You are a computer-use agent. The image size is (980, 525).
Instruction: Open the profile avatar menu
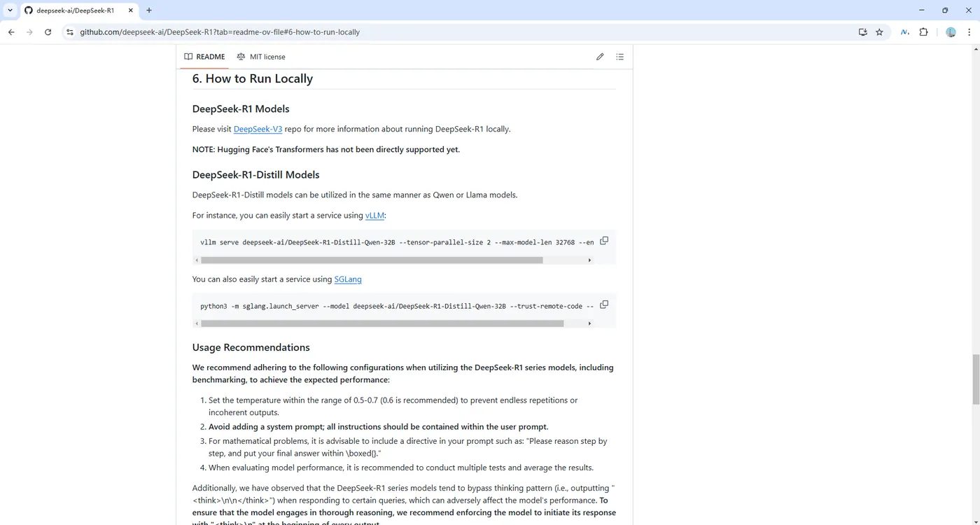951,32
